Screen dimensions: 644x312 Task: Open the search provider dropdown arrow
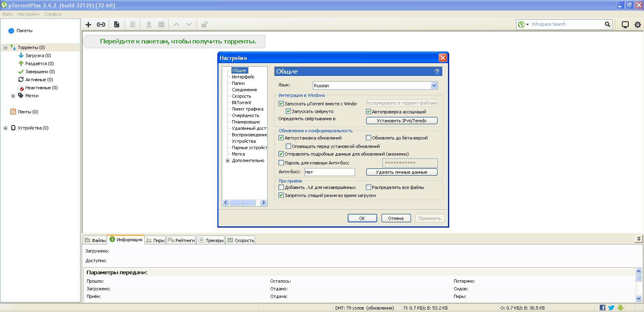pos(528,25)
